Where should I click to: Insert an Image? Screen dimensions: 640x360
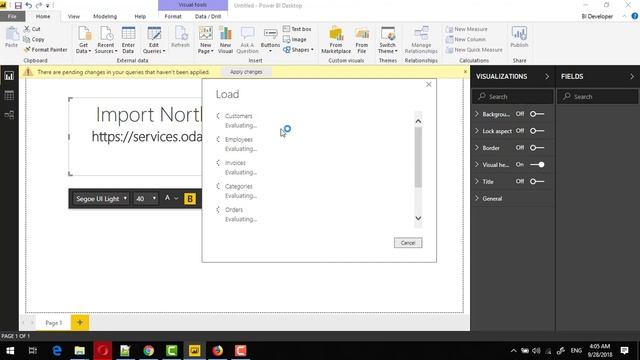pyautogui.click(x=295, y=39)
